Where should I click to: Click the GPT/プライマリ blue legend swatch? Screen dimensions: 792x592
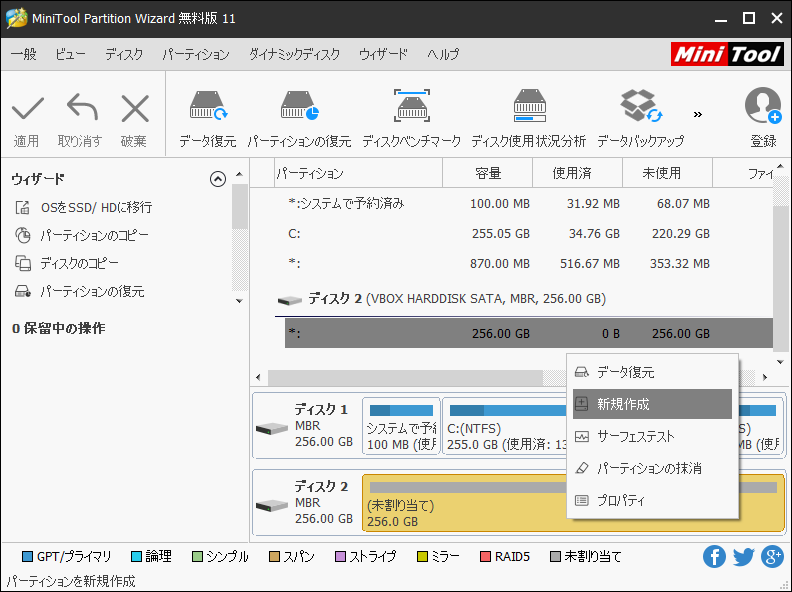27,557
